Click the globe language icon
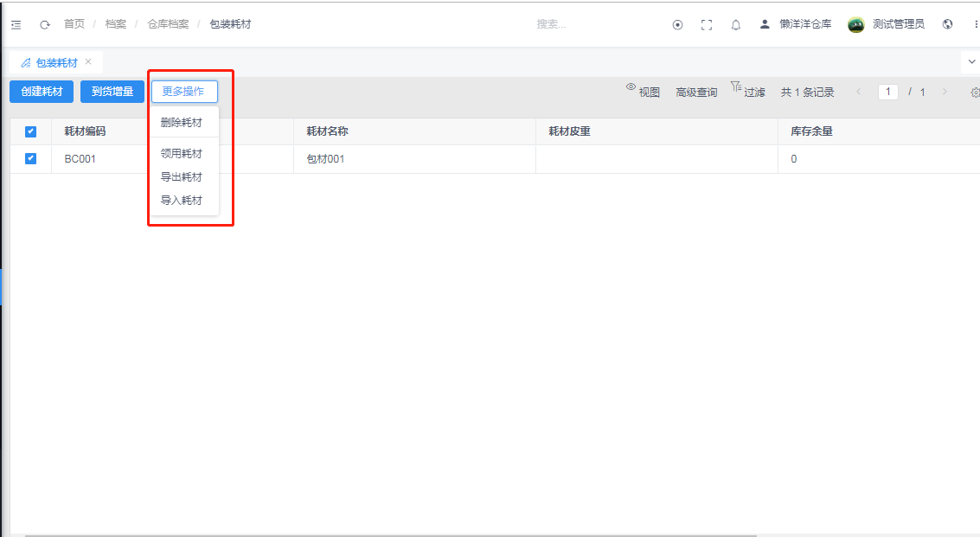This screenshot has width=980, height=537. (x=947, y=24)
